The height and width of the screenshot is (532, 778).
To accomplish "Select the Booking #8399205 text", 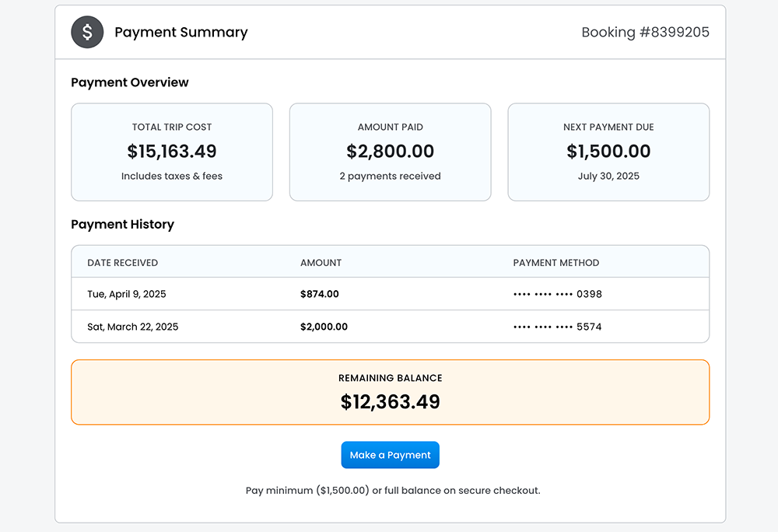I will 645,33.
